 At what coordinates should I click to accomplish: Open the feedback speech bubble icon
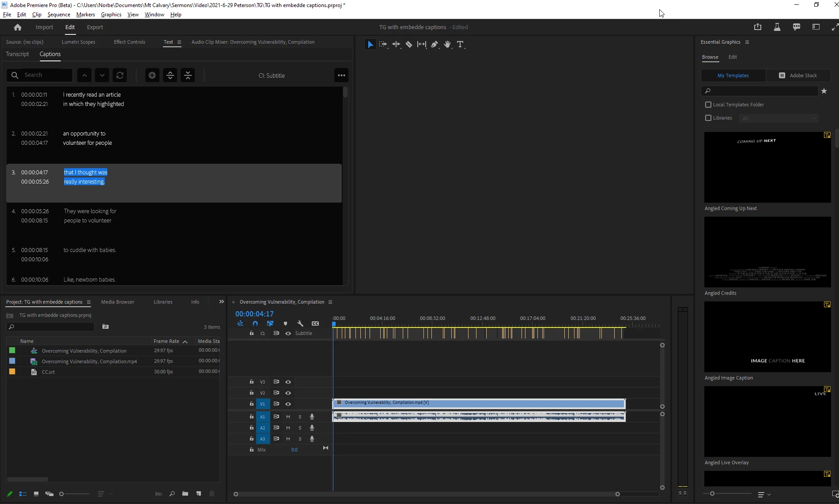[x=797, y=27]
